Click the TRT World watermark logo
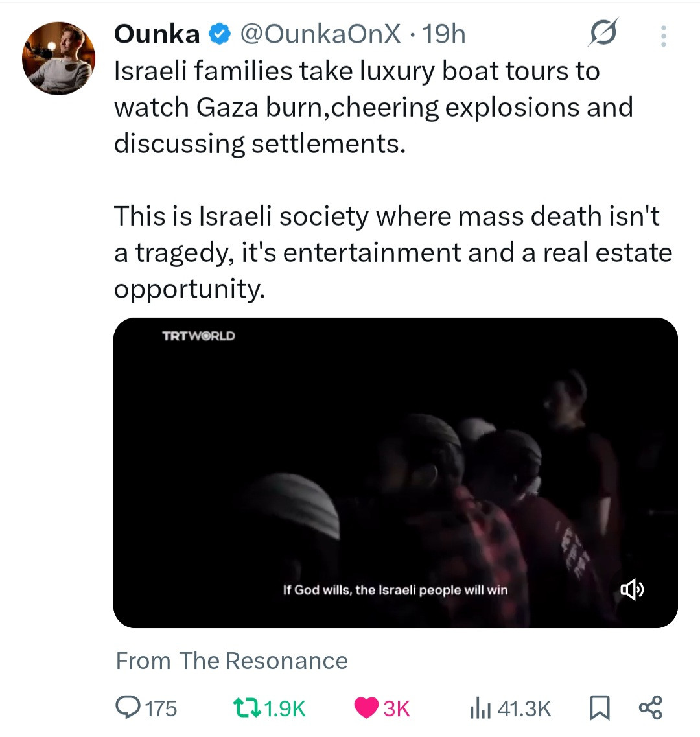The width and height of the screenshot is (700, 737). click(x=198, y=336)
